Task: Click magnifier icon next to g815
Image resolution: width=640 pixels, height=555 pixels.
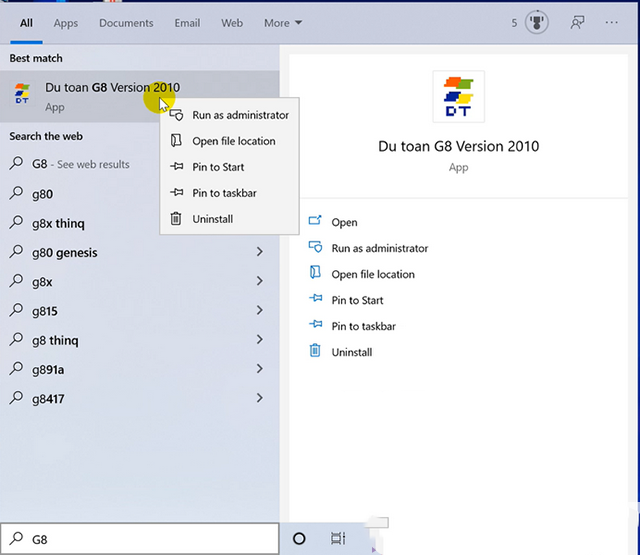Action: click(x=16, y=310)
